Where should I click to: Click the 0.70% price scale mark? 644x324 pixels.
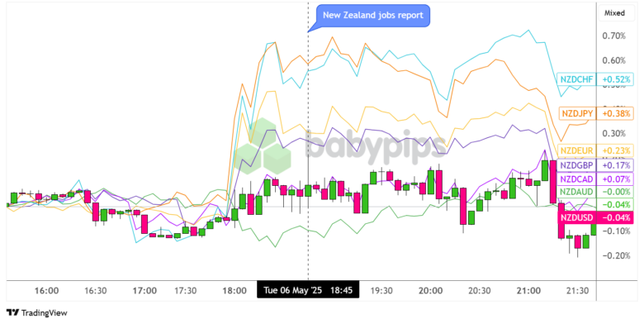[x=614, y=36]
